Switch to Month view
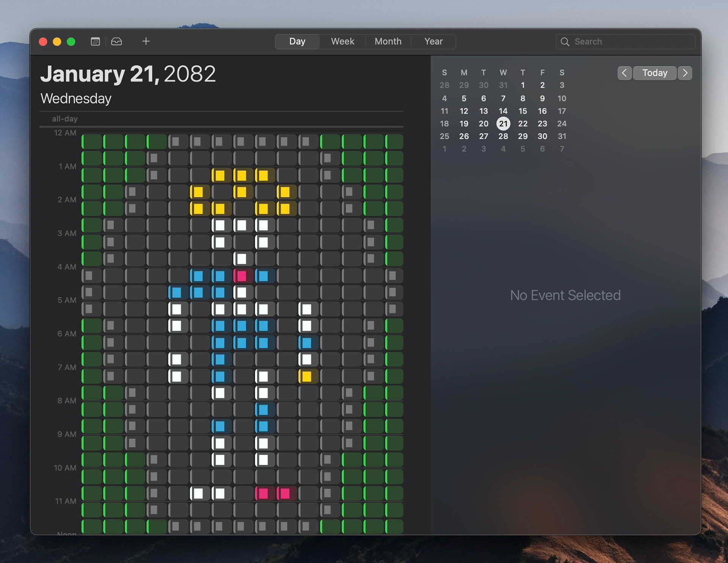The width and height of the screenshot is (728, 563). pyautogui.click(x=388, y=41)
